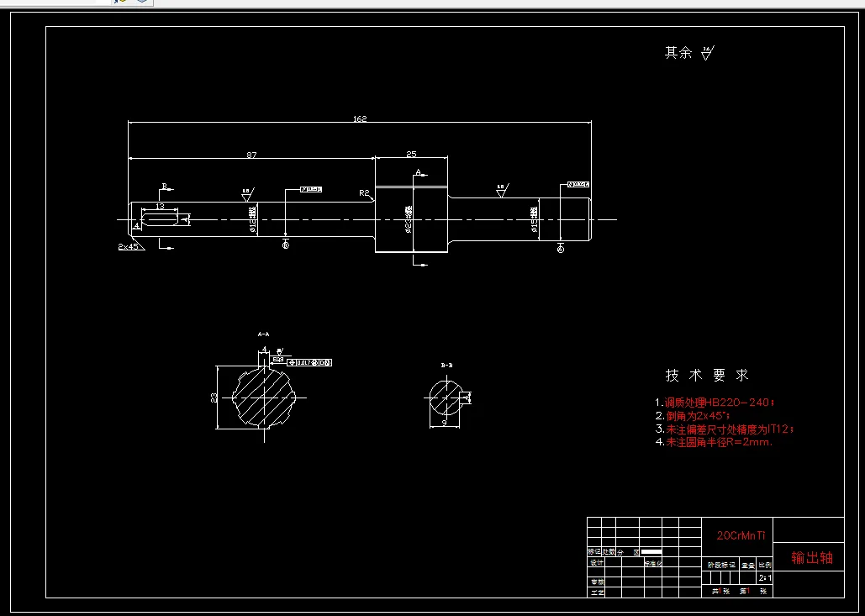Click the 处数 title block cell
This screenshot has width=865, height=616.
[x=609, y=551]
